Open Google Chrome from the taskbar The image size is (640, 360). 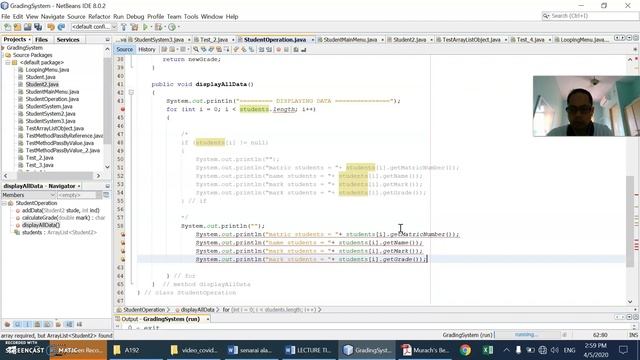click(465, 350)
